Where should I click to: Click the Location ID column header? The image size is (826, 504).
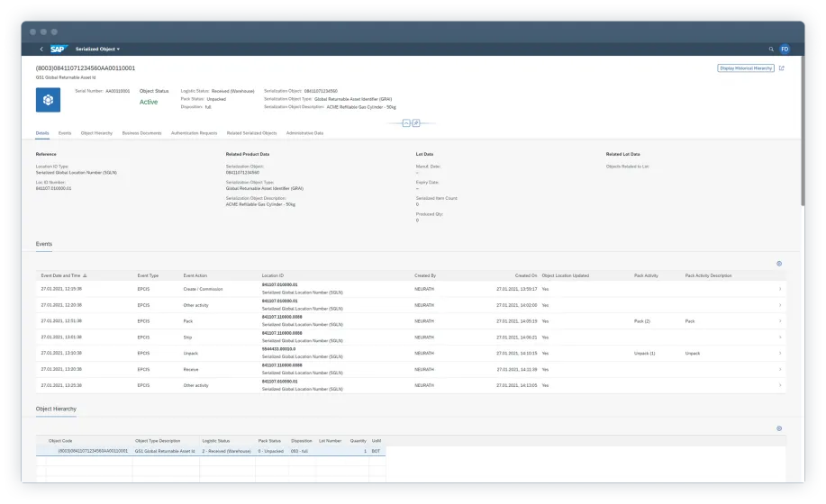[x=273, y=275]
